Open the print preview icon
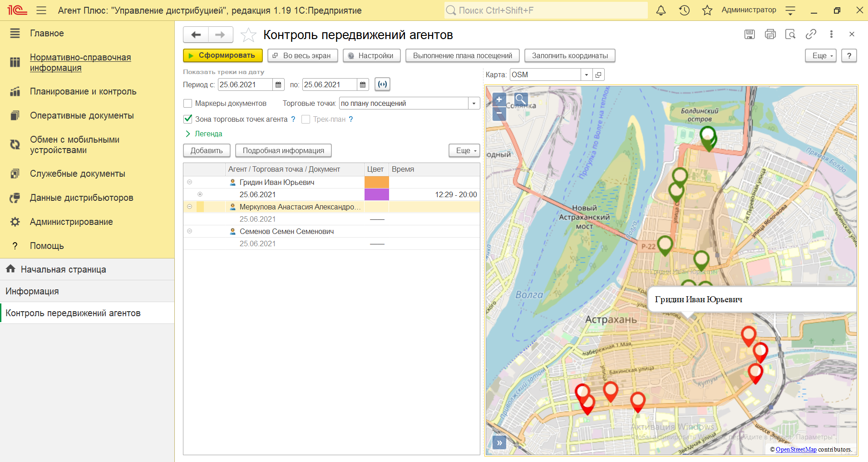 click(x=790, y=34)
